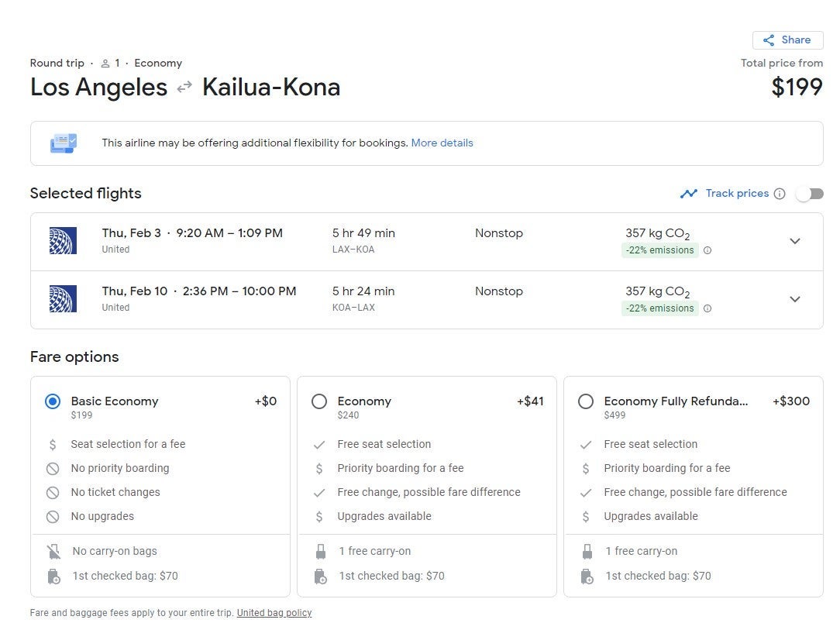Click United logo on the Feb 10 flight
Viewport: 840px width, 630px height.
pos(63,299)
